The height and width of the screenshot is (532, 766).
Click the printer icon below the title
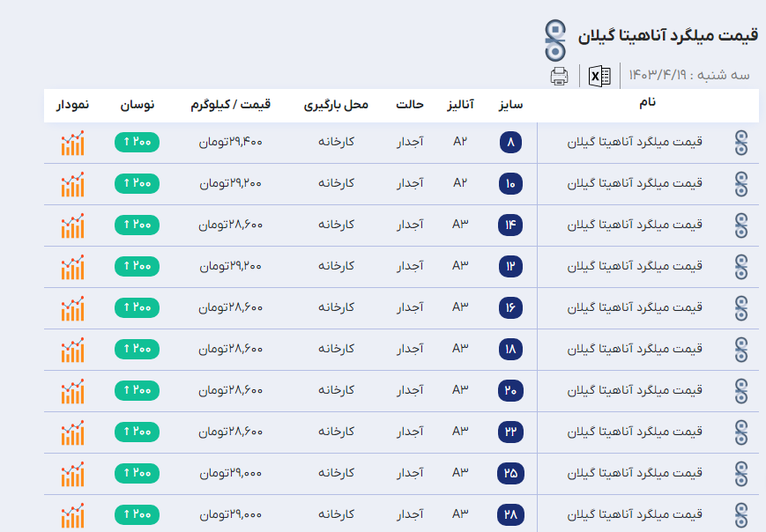coord(559,76)
